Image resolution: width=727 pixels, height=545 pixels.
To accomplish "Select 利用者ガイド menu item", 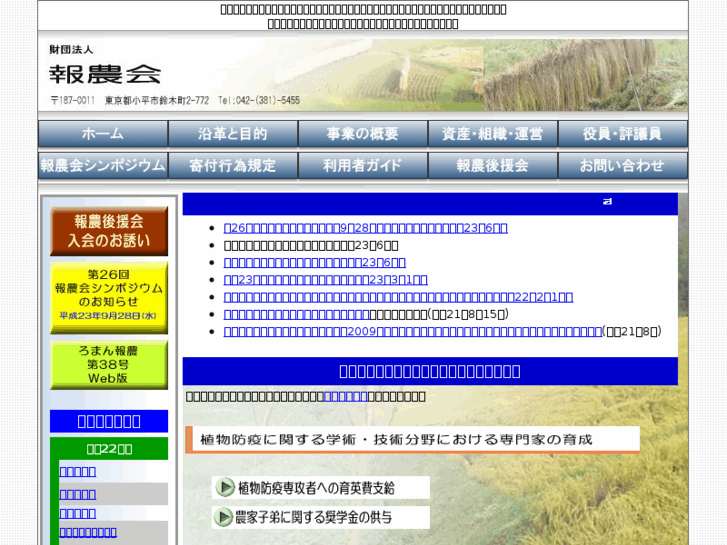I will [x=363, y=165].
